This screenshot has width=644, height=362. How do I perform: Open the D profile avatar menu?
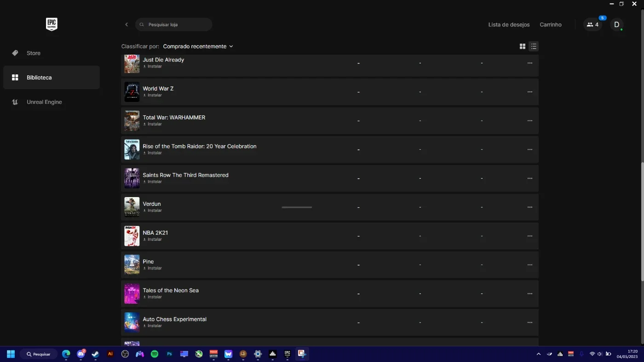pos(617,25)
